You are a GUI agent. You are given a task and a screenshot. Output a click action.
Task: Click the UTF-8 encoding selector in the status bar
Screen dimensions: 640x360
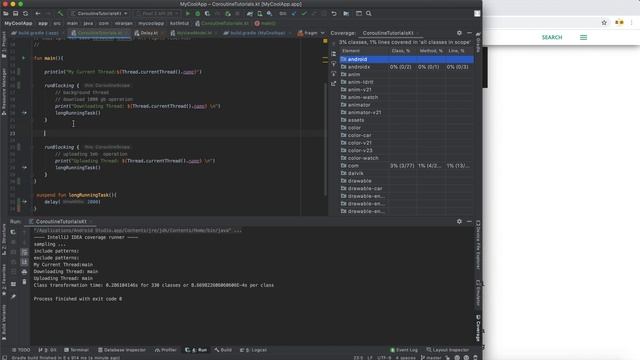pyautogui.click(x=384, y=358)
